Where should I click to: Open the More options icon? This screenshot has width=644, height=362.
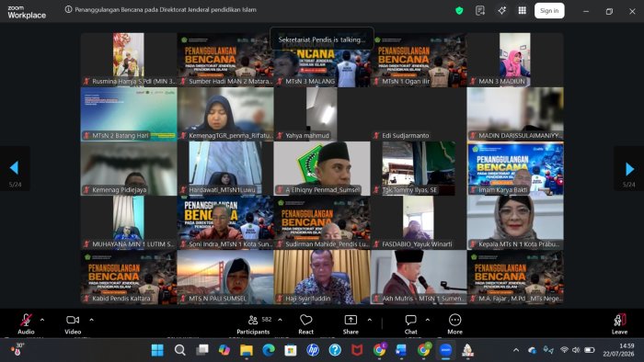(454, 324)
